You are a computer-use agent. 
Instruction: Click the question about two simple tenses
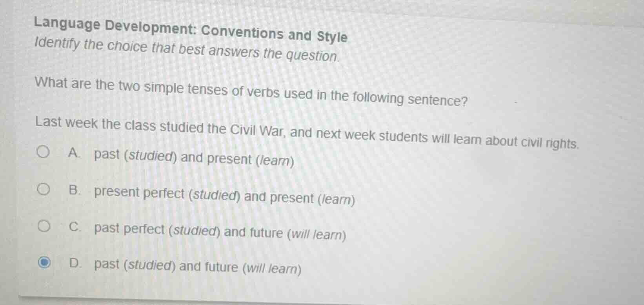[251, 91]
